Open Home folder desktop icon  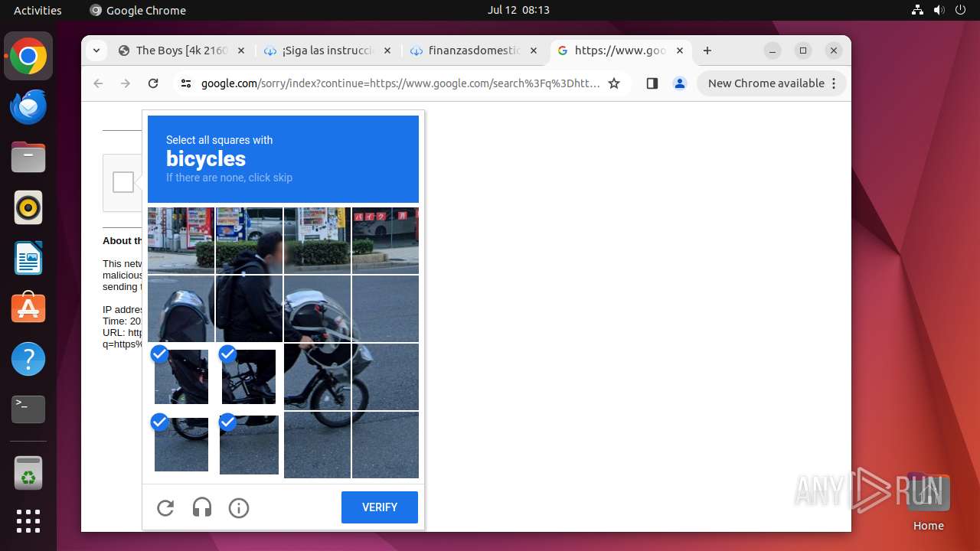point(928,501)
